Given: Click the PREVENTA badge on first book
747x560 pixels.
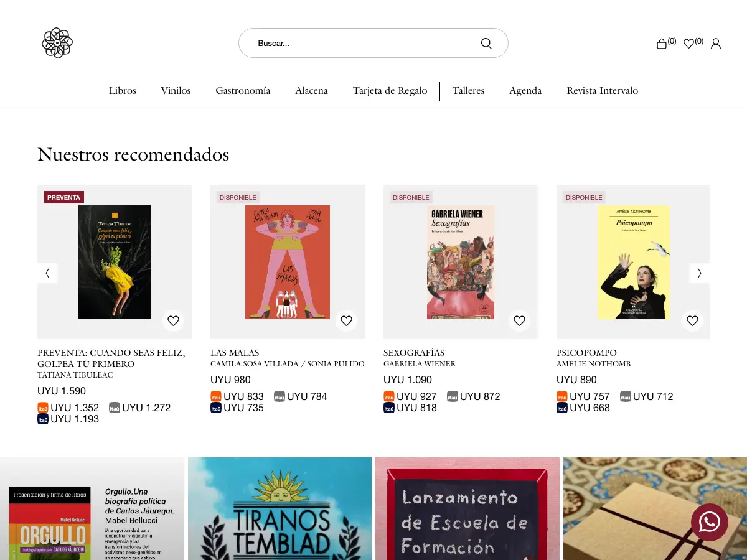Looking at the screenshot, I should (63, 197).
